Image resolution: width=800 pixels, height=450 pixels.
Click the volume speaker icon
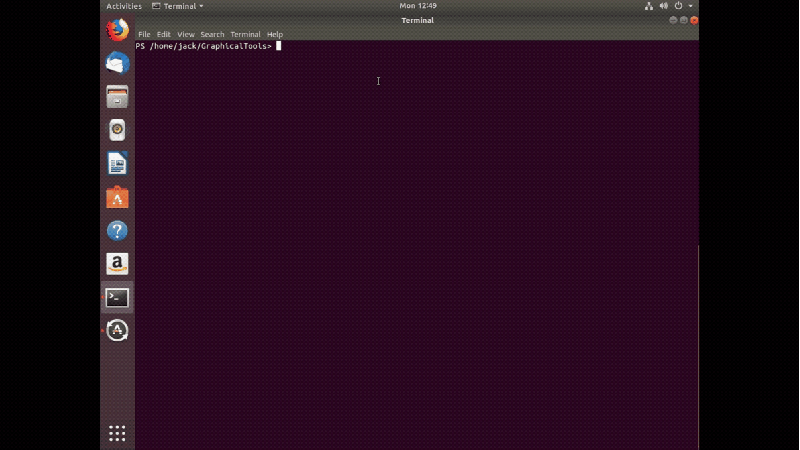click(663, 6)
